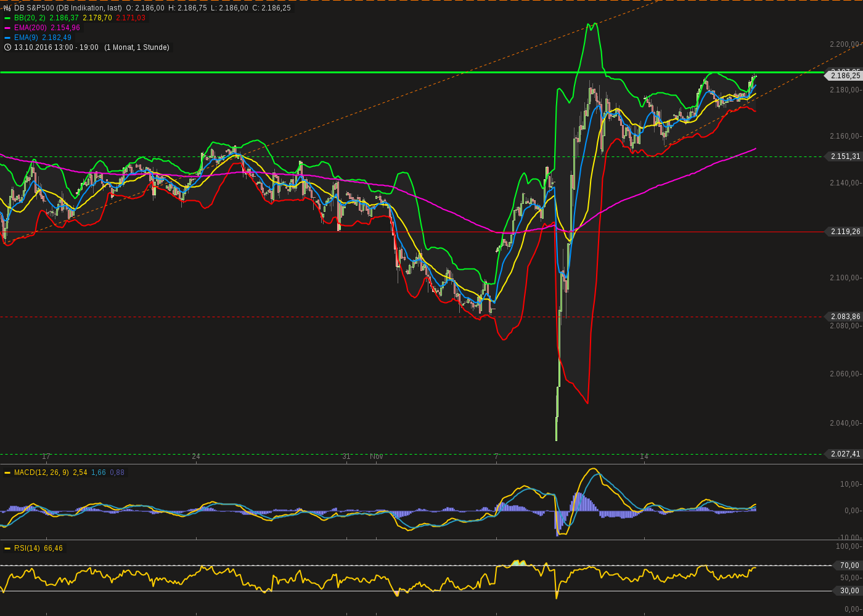863x616 pixels.
Task: Click the high price value H: 2.186,75
Action: (x=187, y=8)
